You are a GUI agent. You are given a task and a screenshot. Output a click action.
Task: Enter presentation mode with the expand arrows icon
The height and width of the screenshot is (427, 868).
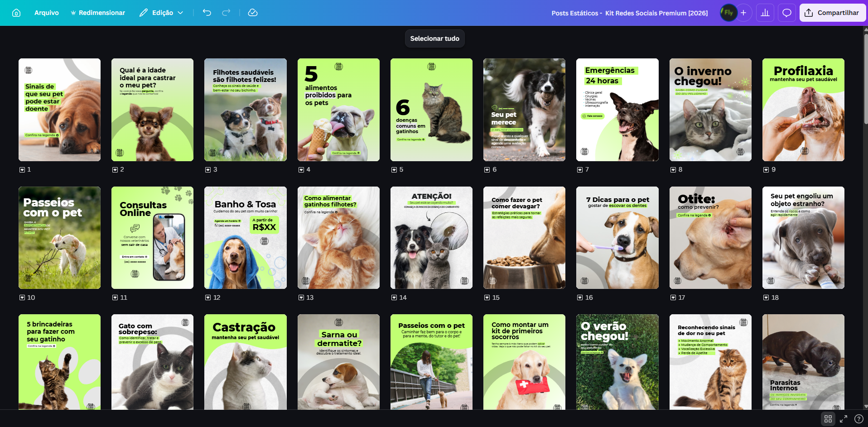843,419
